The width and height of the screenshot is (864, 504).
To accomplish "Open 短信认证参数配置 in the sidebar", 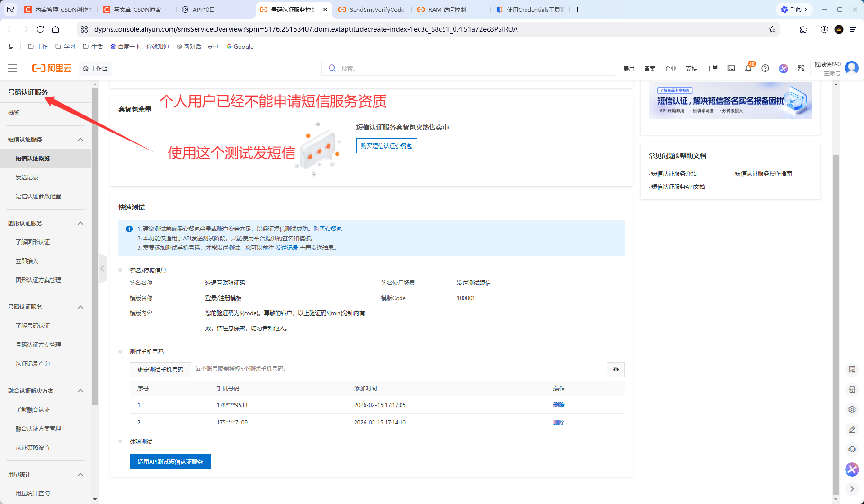I will (38, 196).
